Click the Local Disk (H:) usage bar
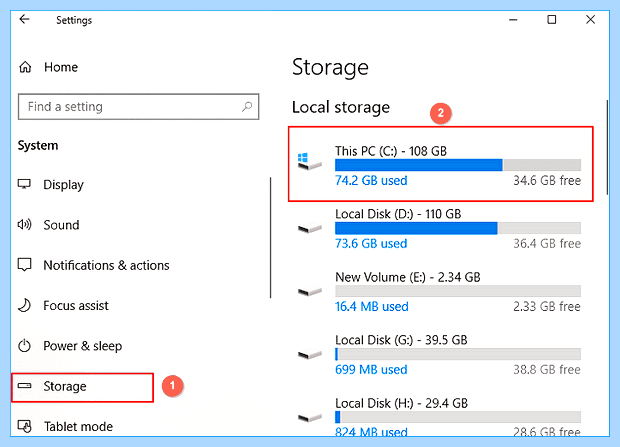 click(458, 417)
